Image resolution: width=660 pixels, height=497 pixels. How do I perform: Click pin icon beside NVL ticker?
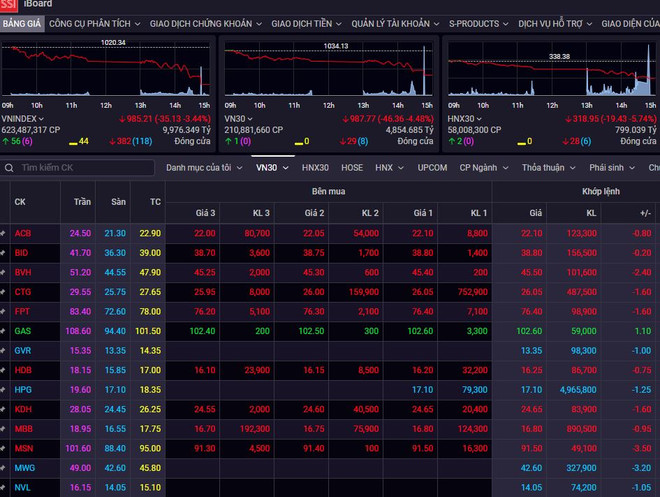coord(4,486)
